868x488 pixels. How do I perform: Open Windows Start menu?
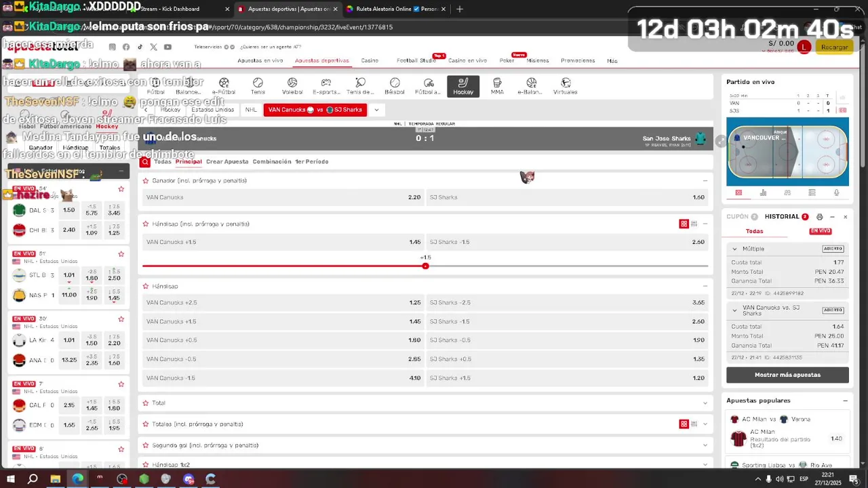(x=11, y=479)
